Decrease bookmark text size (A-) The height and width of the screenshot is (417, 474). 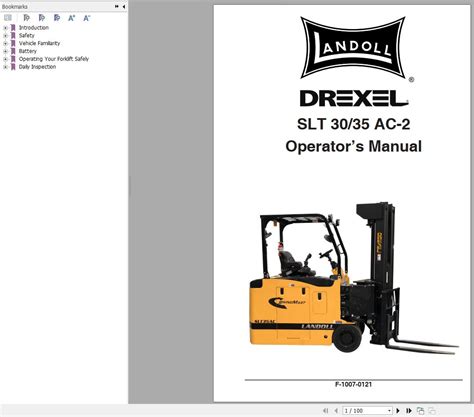pos(87,18)
